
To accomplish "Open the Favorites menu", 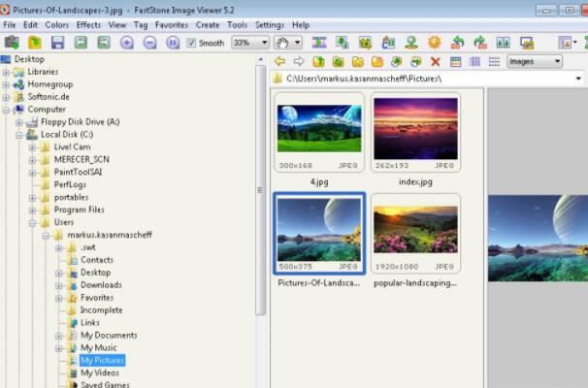I will click(x=172, y=24).
